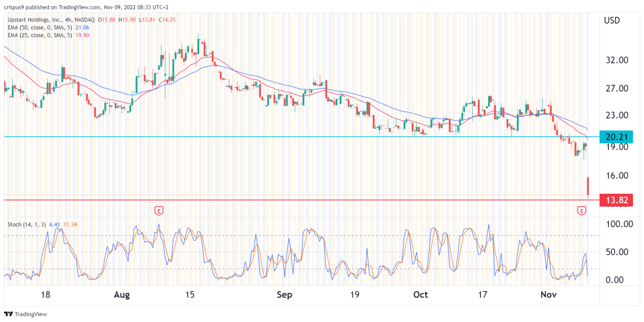Click the 100.00 level on Stoch scale
The height and width of the screenshot is (322, 644).
[618, 224]
